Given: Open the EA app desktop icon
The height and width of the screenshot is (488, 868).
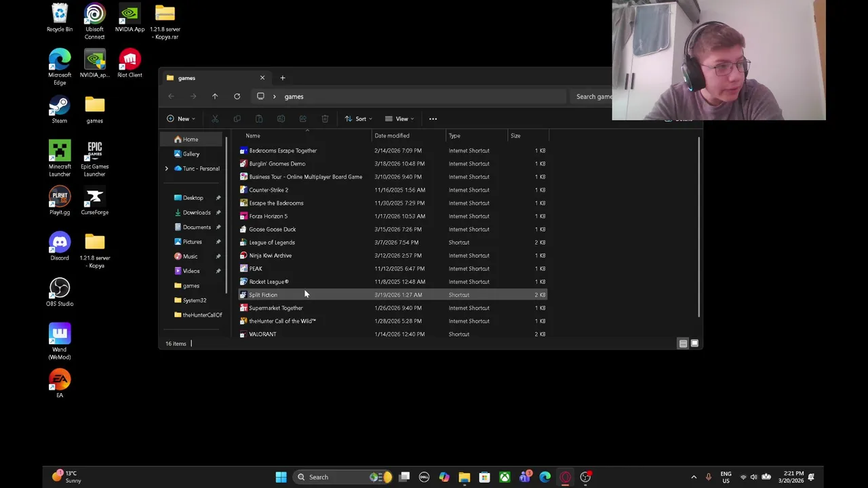Looking at the screenshot, I should (x=60, y=384).
